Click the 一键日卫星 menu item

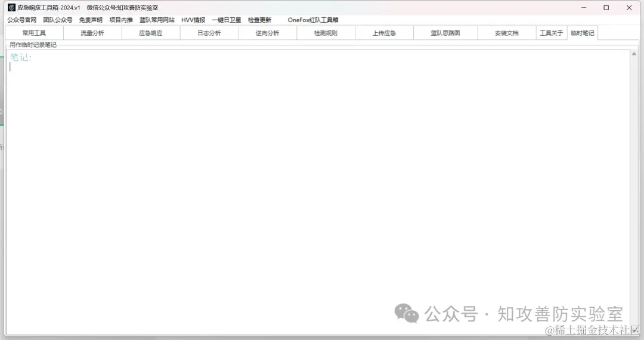[227, 20]
